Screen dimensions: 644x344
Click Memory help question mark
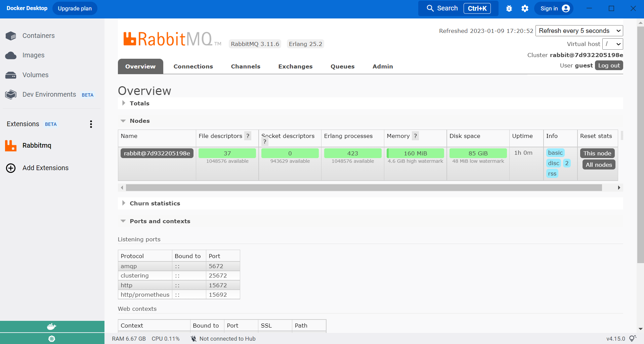(415, 136)
